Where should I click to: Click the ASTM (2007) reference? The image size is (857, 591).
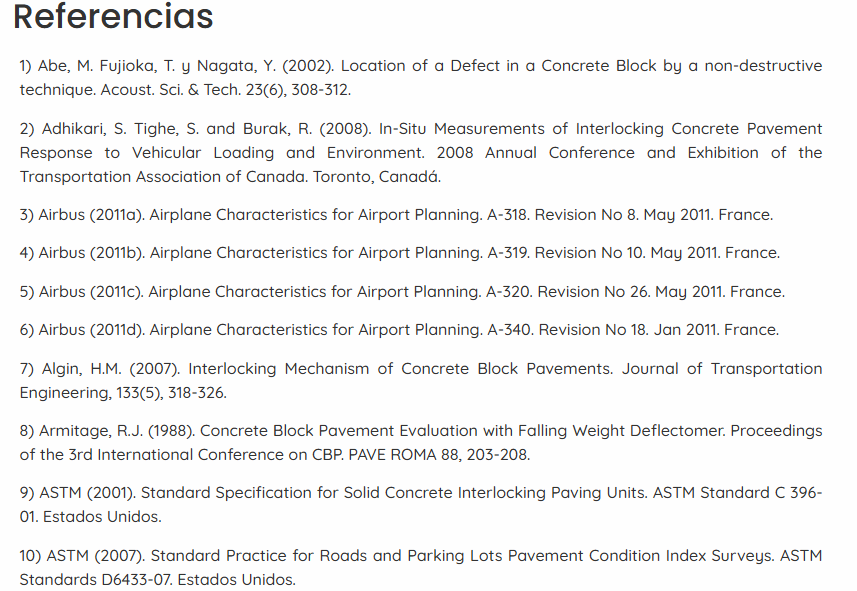[x=421, y=567]
